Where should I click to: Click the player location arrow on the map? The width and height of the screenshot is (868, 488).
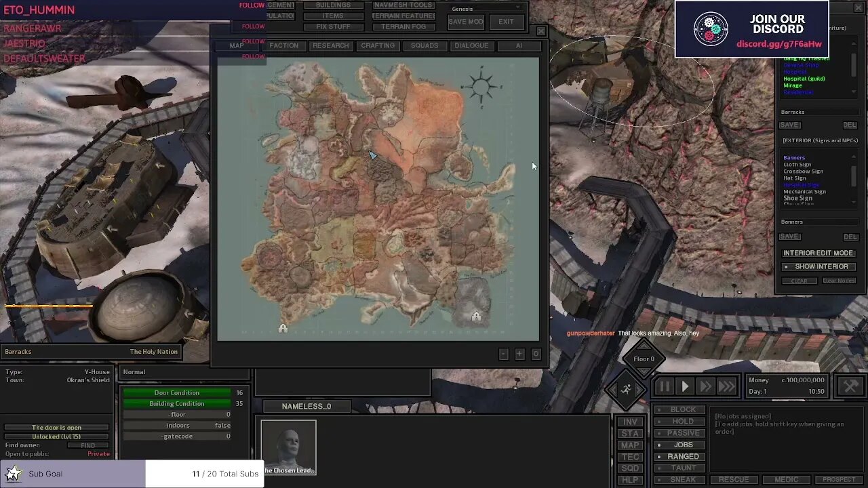(372, 155)
